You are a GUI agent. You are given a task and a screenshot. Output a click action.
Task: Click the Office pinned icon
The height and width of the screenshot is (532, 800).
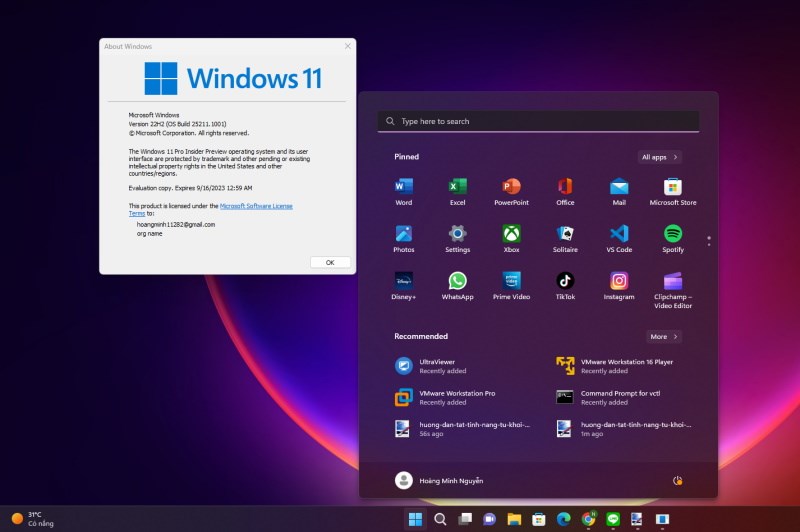(565, 191)
